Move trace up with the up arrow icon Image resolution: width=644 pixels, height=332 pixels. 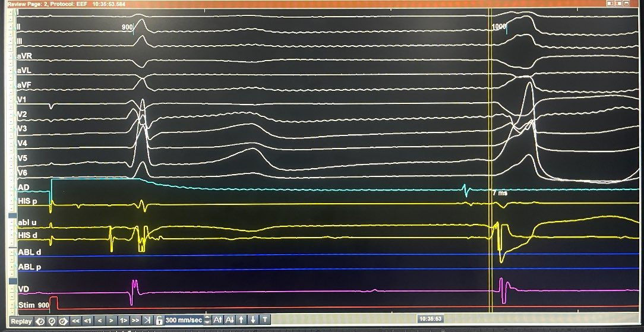click(241, 321)
